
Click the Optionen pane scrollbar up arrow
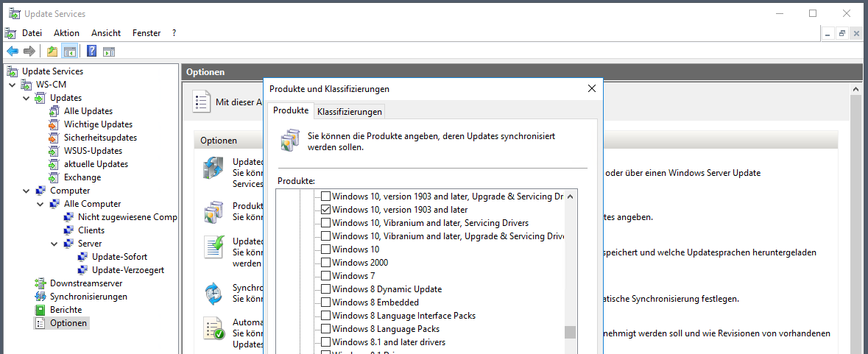[855, 89]
